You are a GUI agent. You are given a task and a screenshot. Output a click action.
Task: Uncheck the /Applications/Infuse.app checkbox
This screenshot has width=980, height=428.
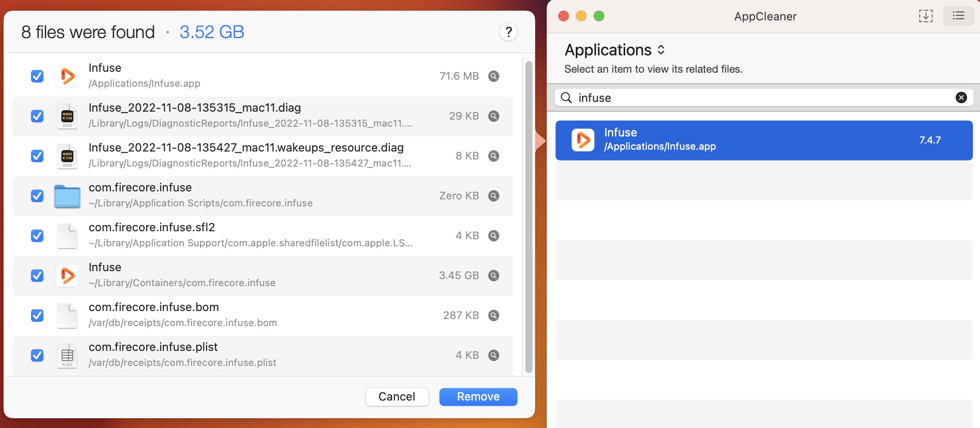pos(37,76)
